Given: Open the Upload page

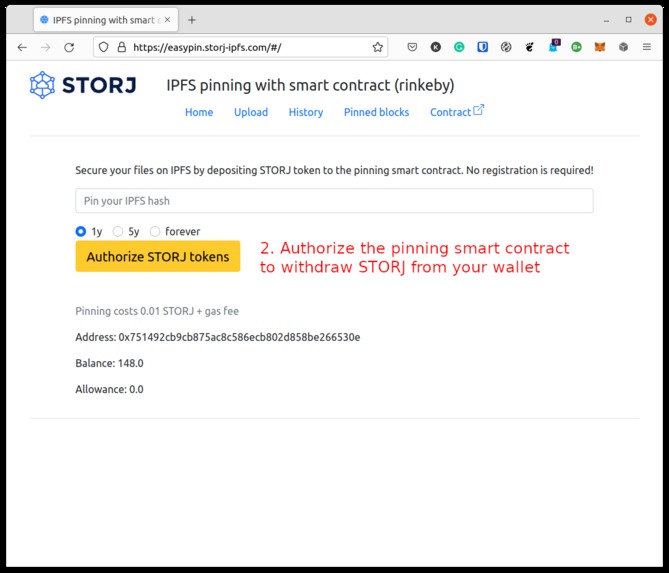Looking at the screenshot, I should [x=251, y=112].
